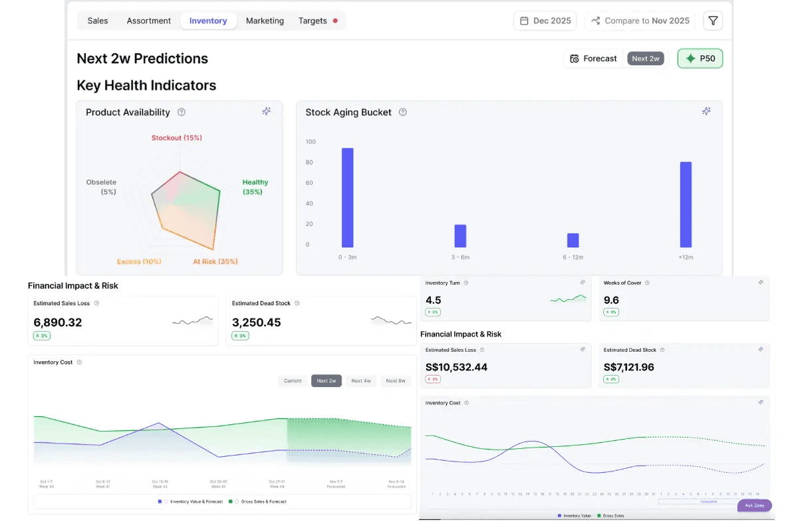Image resolution: width=798 pixels, height=532 pixels.
Task: Click the 9.6 Weeks of Cover value
Action: (x=611, y=300)
